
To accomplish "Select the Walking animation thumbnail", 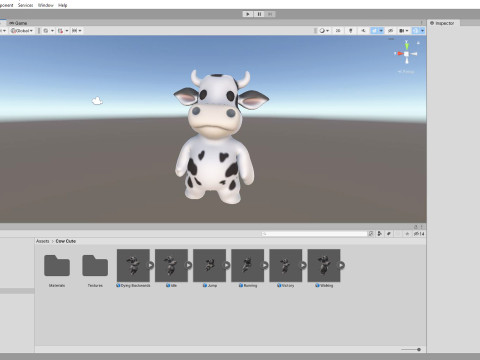I will 324,265.
